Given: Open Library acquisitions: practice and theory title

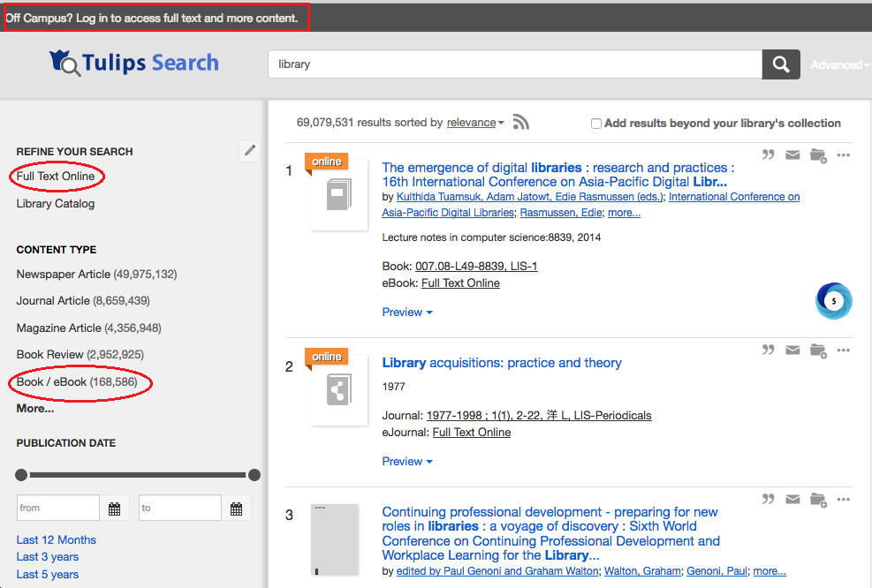Looking at the screenshot, I should pyautogui.click(x=502, y=363).
